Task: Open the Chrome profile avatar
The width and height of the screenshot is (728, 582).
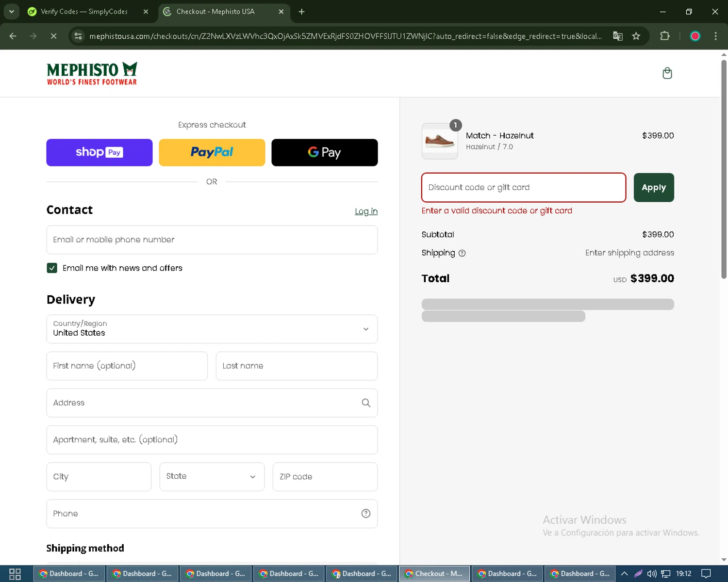Action: tap(695, 36)
